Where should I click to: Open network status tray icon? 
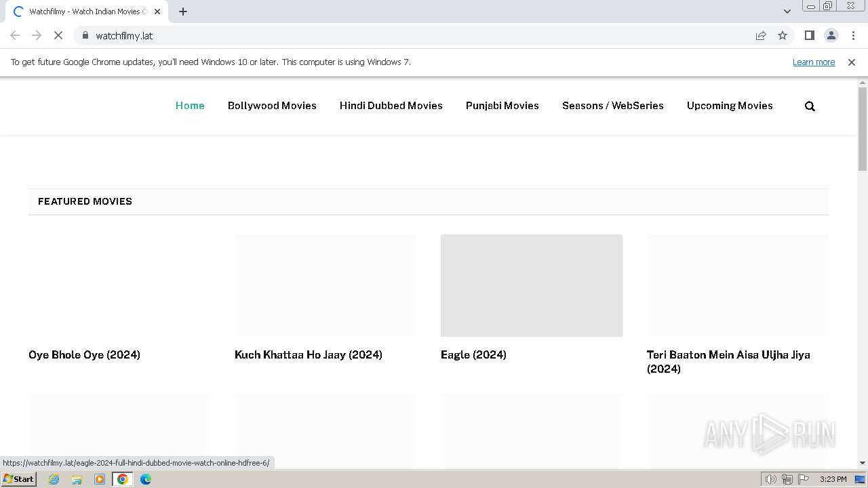coord(787,479)
